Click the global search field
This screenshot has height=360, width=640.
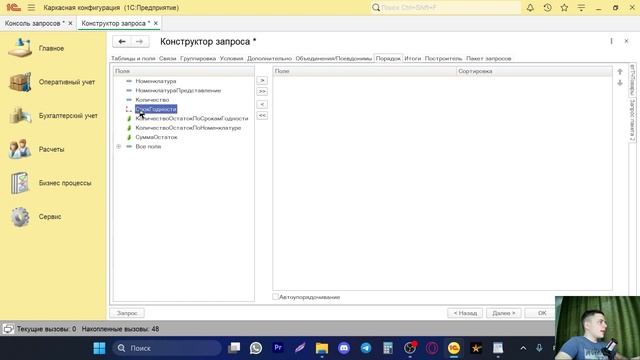click(x=446, y=7)
